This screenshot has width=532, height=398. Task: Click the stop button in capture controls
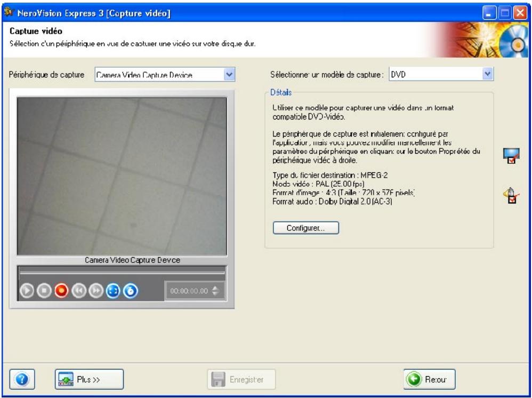click(x=44, y=291)
